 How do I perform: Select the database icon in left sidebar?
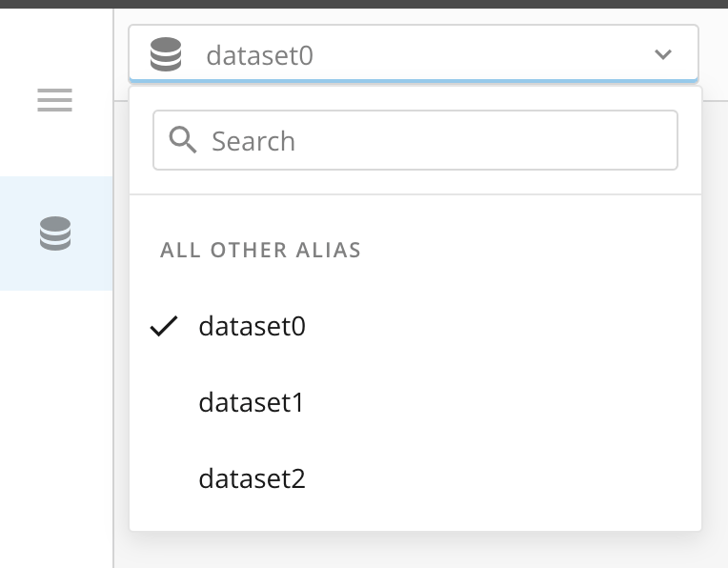click(55, 233)
